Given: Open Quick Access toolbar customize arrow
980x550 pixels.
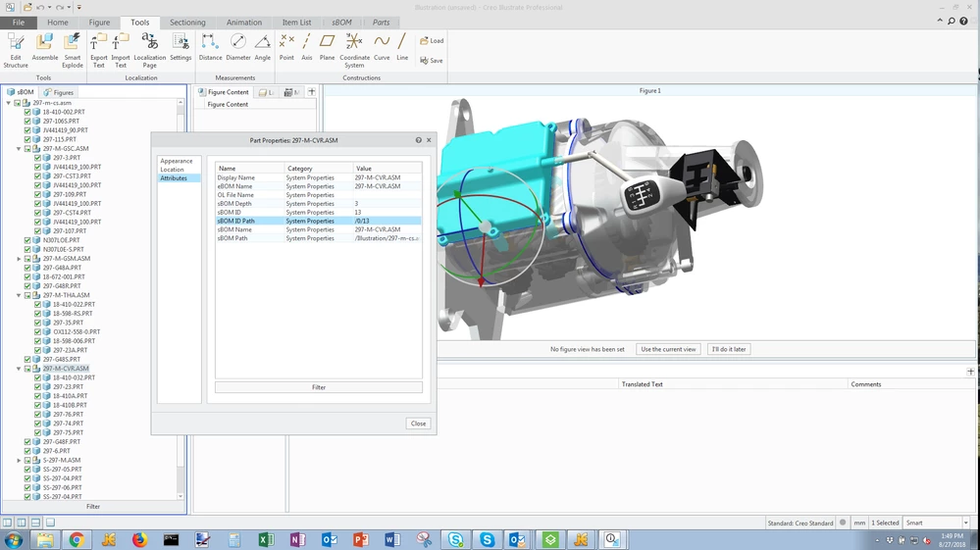Looking at the screenshot, I should [x=78, y=8].
